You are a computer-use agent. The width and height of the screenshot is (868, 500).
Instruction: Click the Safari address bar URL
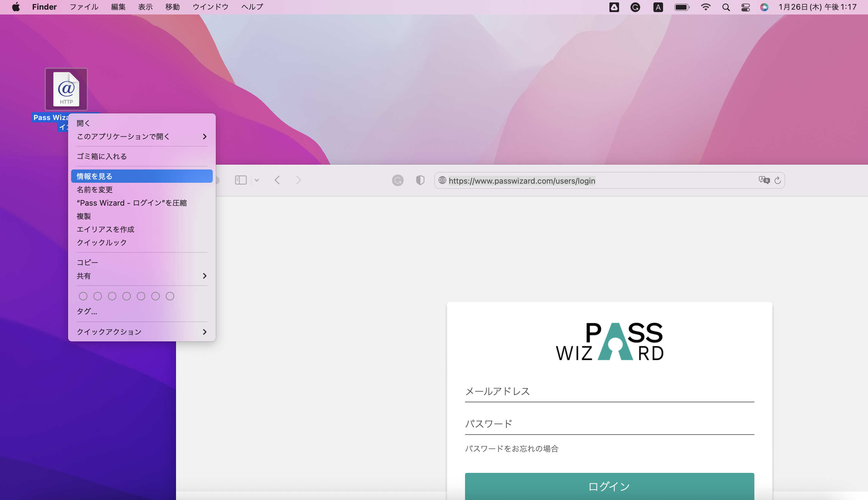(522, 181)
